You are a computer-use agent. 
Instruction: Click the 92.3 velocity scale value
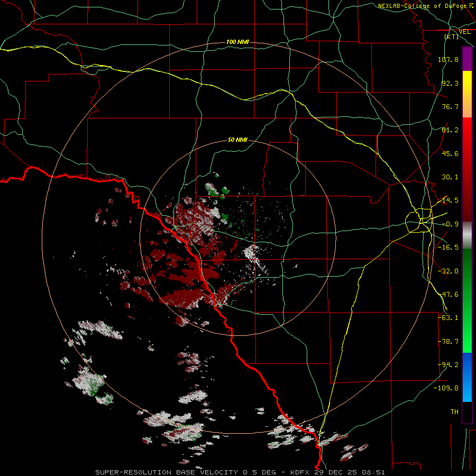[x=450, y=83]
